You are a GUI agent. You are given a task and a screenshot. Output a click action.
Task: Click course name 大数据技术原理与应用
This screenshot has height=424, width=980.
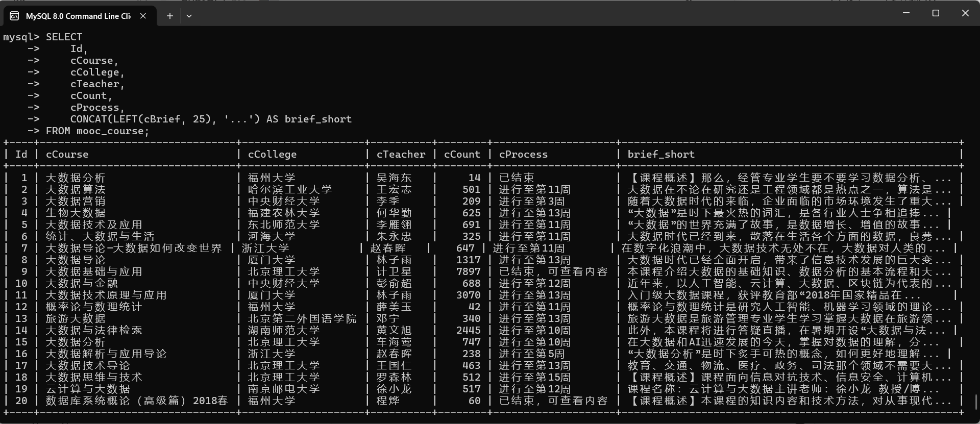click(106, 295)
